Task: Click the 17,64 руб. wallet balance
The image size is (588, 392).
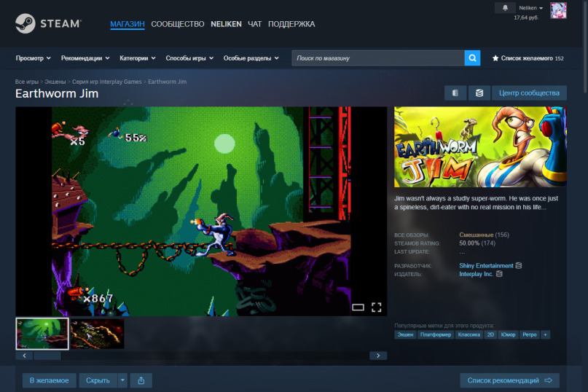Action: [526, 17]
